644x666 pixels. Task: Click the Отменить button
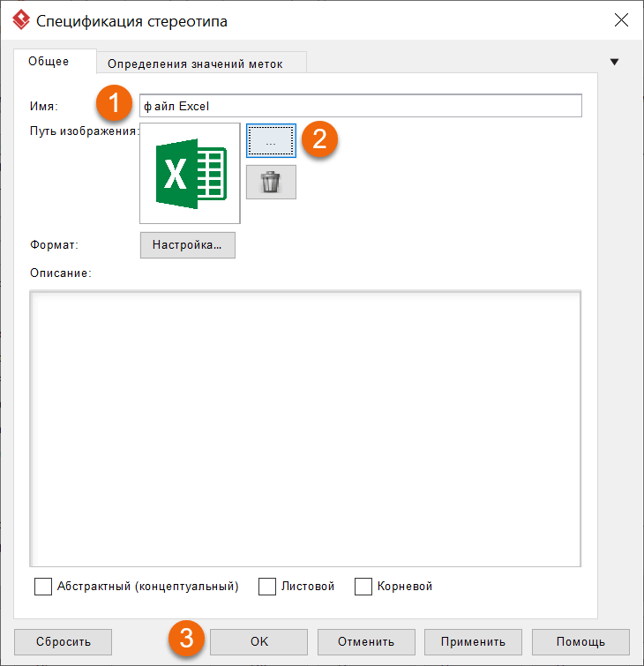coord(366,641)
